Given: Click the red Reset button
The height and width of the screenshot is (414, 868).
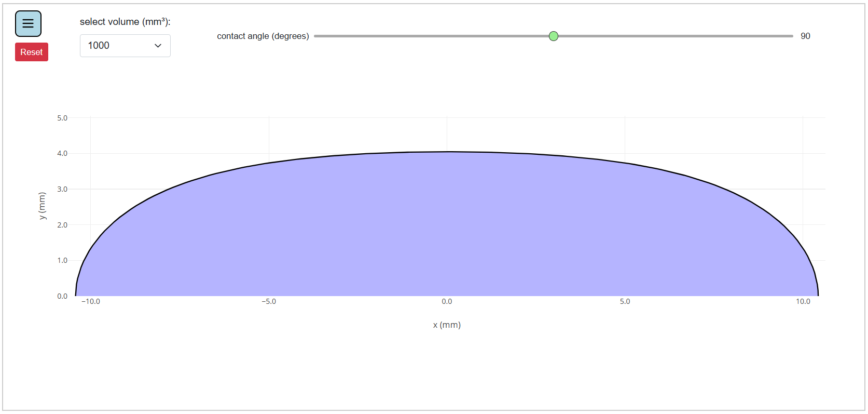Looking at the screenshot, I should pos(32,52).
